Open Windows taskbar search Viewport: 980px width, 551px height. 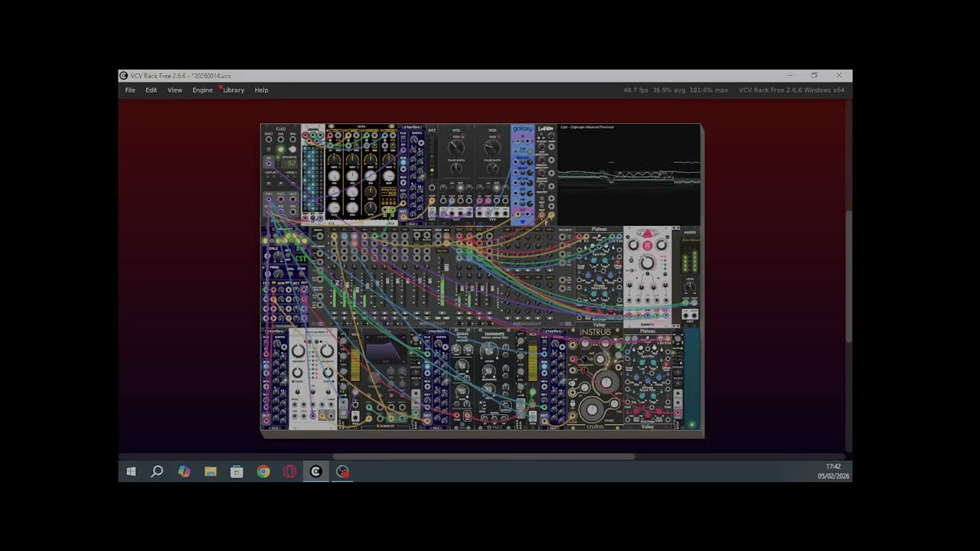(157, 471)
